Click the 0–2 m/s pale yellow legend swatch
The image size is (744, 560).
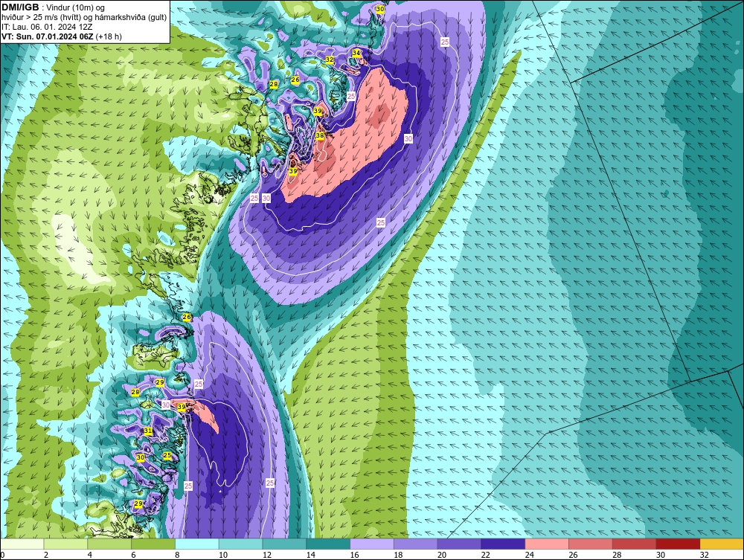[x=22, y=544]
